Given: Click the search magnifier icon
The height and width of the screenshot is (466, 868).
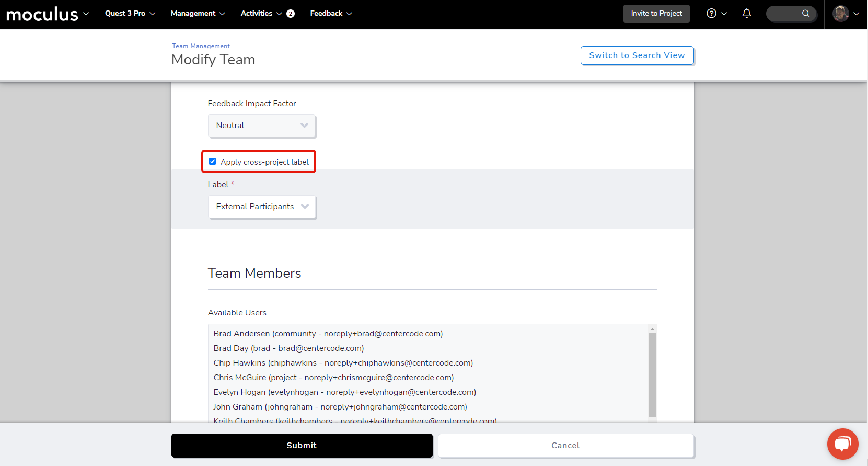Looking at the screenshot, I should click(x=806, y=14).
